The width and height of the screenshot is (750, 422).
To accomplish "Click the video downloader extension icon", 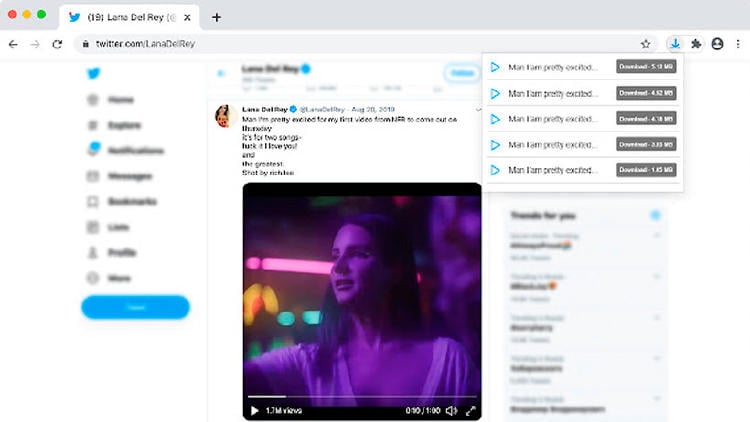I will click(675, 44).
